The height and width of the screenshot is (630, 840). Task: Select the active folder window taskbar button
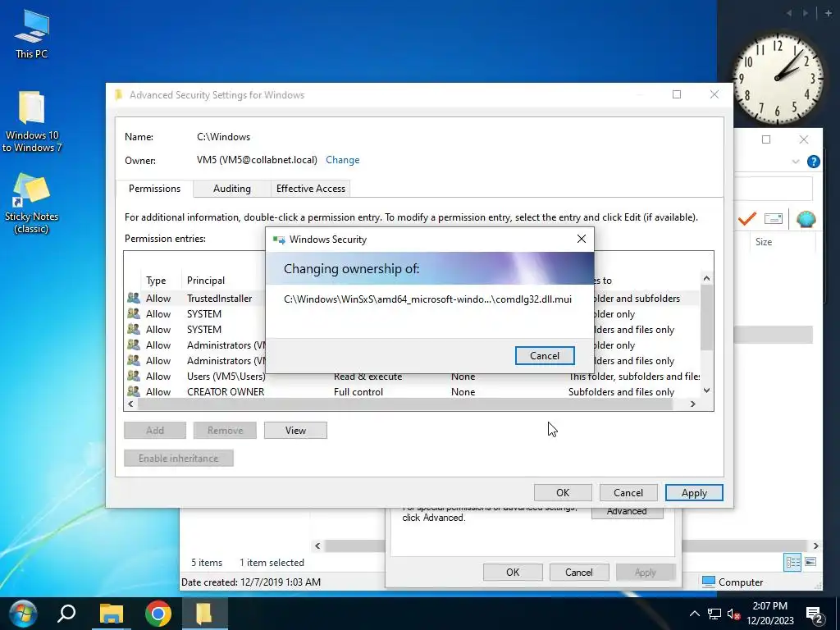(x=204, y=614)
